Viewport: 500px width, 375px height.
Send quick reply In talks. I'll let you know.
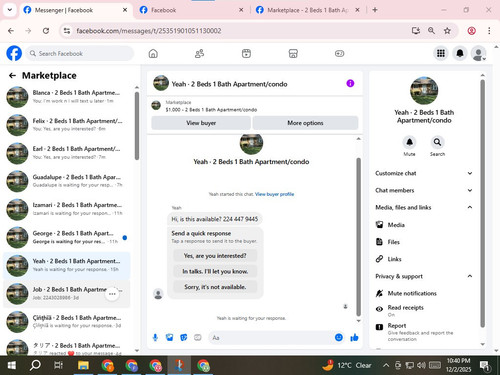pos(215,271)
